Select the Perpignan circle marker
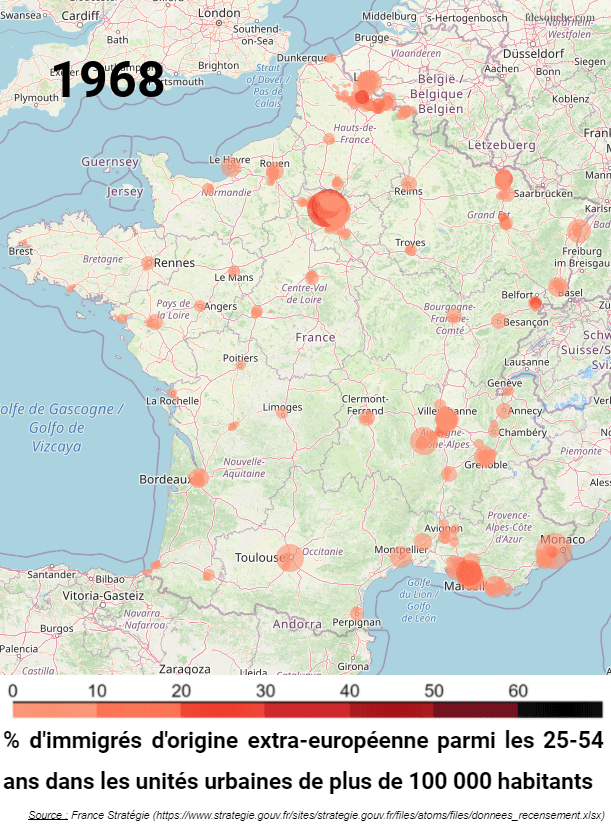 (x=357, y=613)
